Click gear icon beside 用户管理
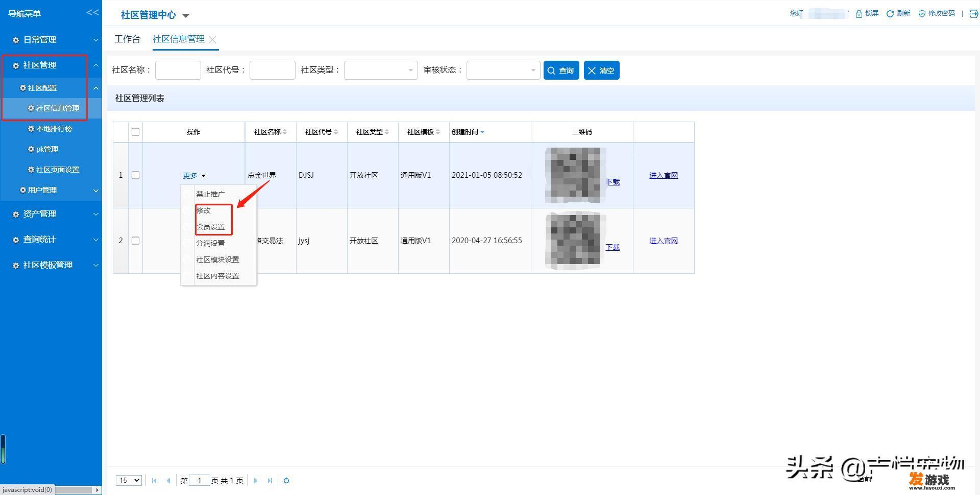Screen dimensions: 980x495 23,190
